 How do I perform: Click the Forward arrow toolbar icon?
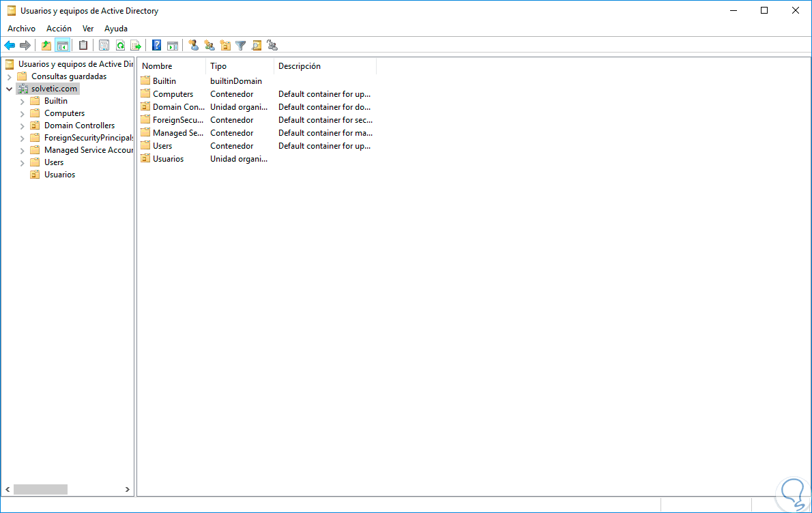tap(25, 46)
